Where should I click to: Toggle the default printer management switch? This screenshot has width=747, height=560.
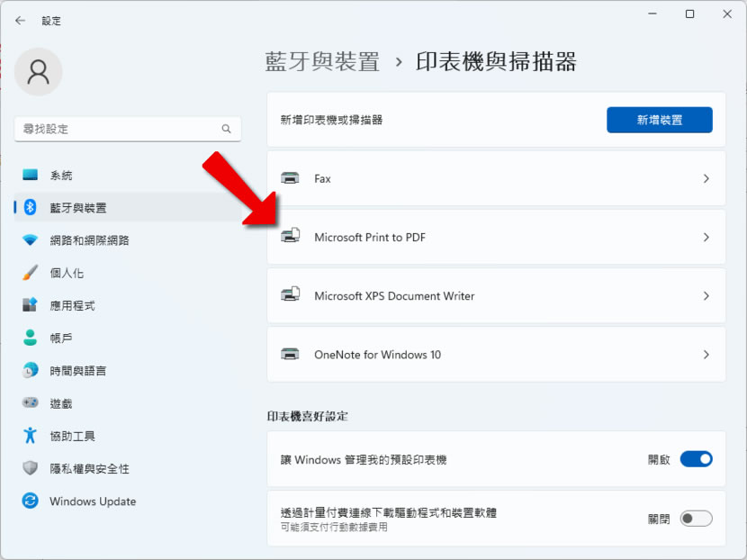pyautogui.click(x=696, y=459)
